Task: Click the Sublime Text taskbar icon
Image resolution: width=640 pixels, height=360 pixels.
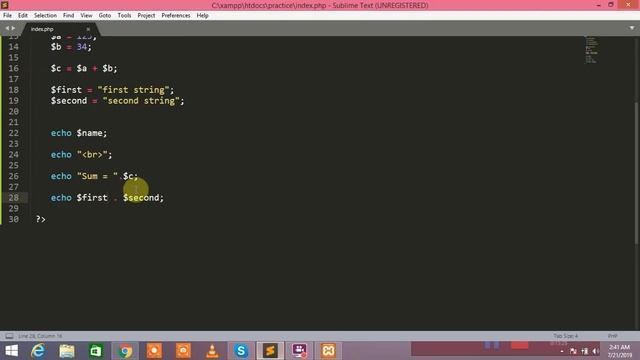Action: click(270, 351)
